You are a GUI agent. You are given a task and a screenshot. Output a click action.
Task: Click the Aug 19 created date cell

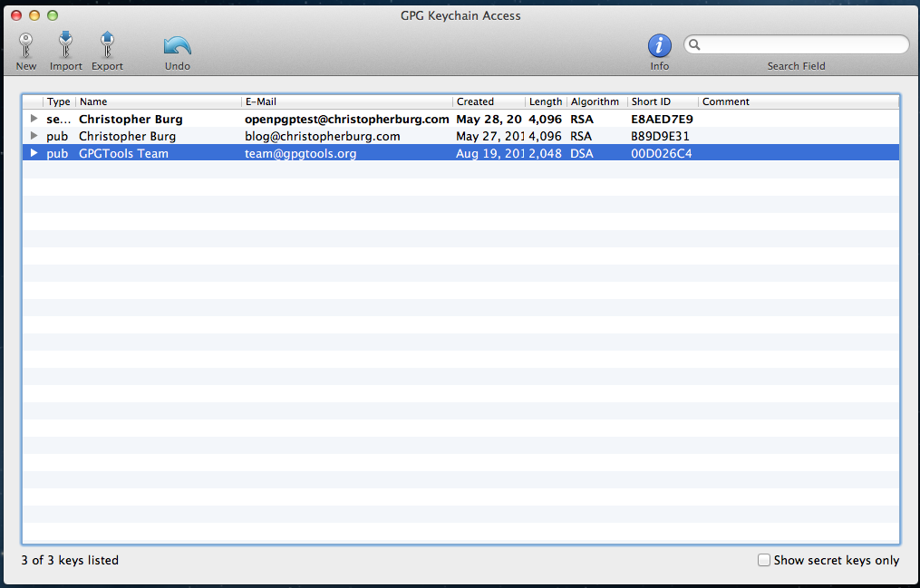click(x=490, y=154)
